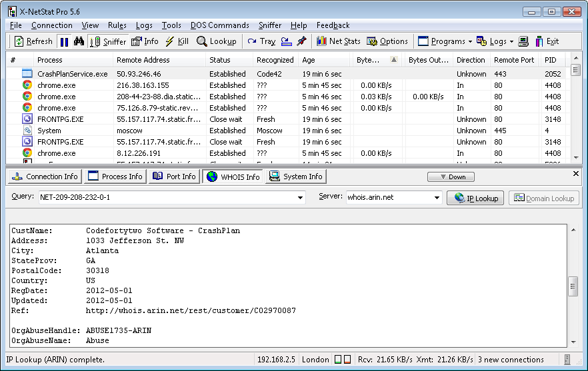Sort by Process column header
Viewport: 588px width, 371px height.
click(73, 60)
